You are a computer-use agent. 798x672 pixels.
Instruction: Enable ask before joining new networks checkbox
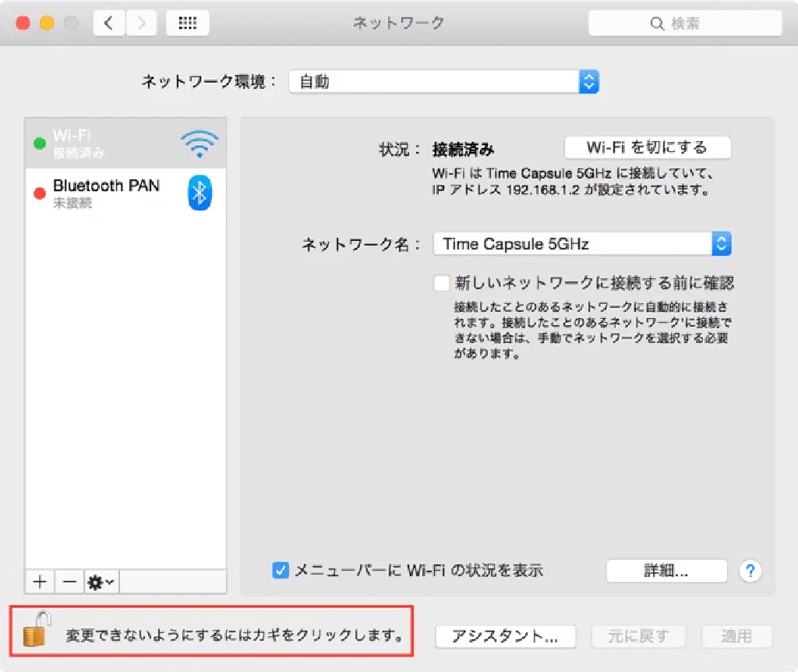442,282
